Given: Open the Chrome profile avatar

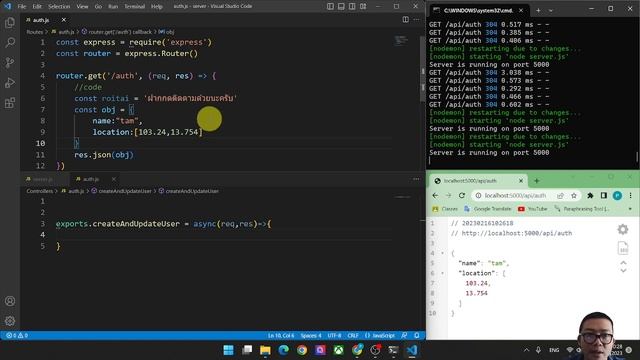Looking at the screenshot, I should tap(617, 196).
